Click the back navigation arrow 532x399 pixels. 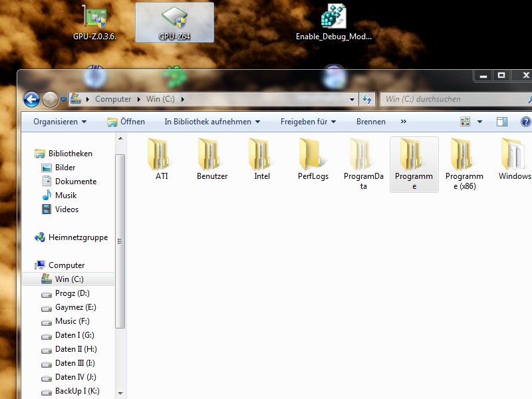(x=31, y=100)
